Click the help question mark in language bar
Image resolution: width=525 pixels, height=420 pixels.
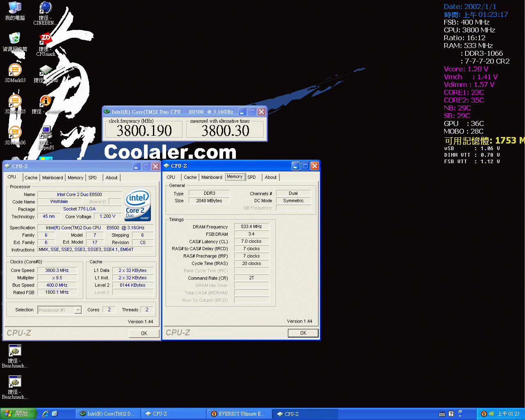click(451, 414)
